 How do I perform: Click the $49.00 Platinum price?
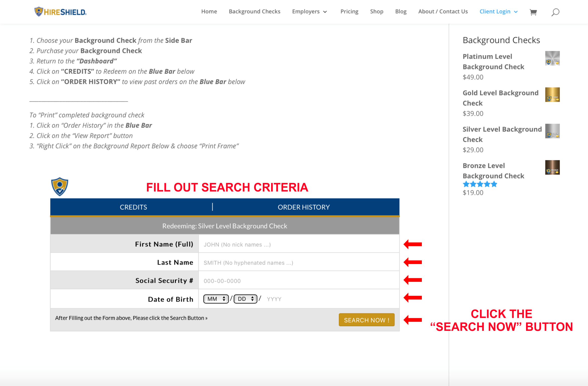tap(473, 77)
